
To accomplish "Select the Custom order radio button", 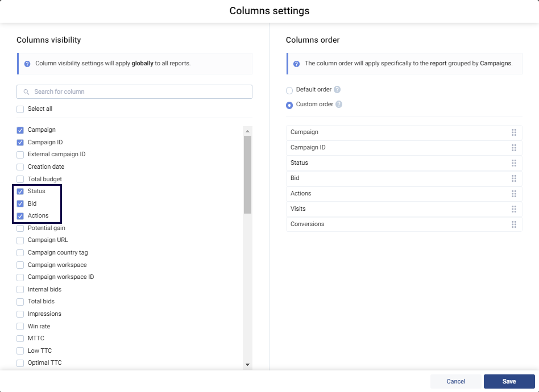I will 289,105.
